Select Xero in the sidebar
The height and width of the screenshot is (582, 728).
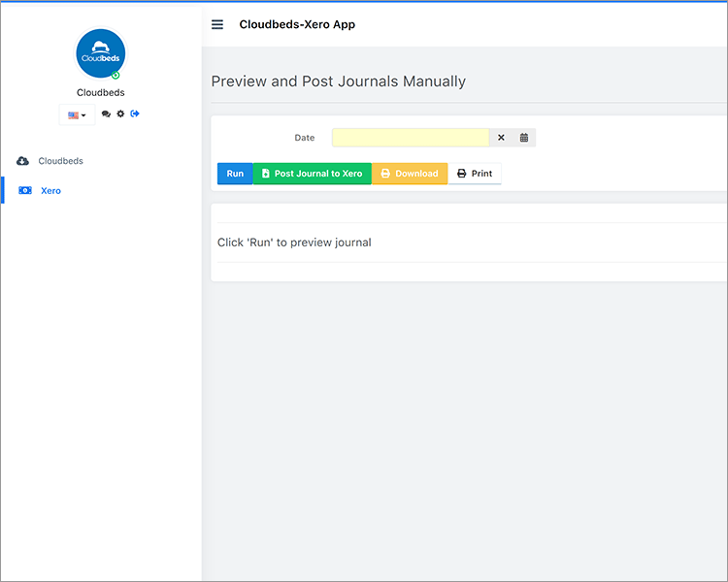pos(50,191)
